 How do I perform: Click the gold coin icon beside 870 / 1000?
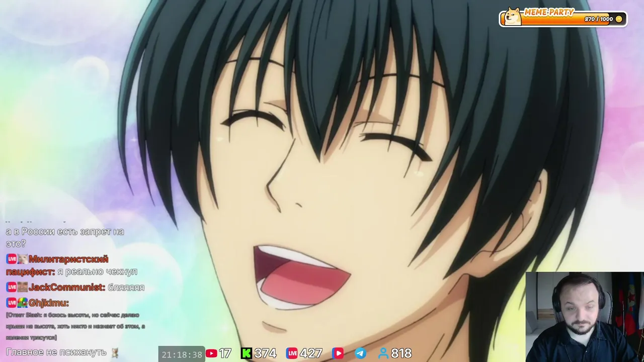pyautogui.click(x=619, y=19)
